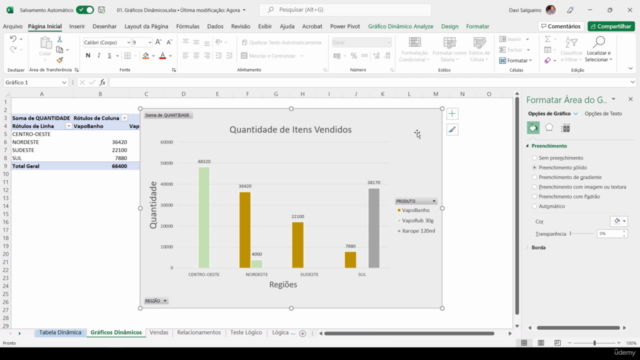Click the Clear eraser icon in Edição

tap(548, 60)
